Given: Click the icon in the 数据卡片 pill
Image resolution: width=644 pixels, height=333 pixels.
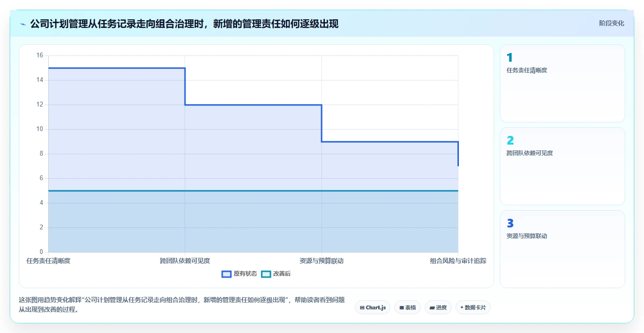Looking at the screenshot, I should 462,307.
